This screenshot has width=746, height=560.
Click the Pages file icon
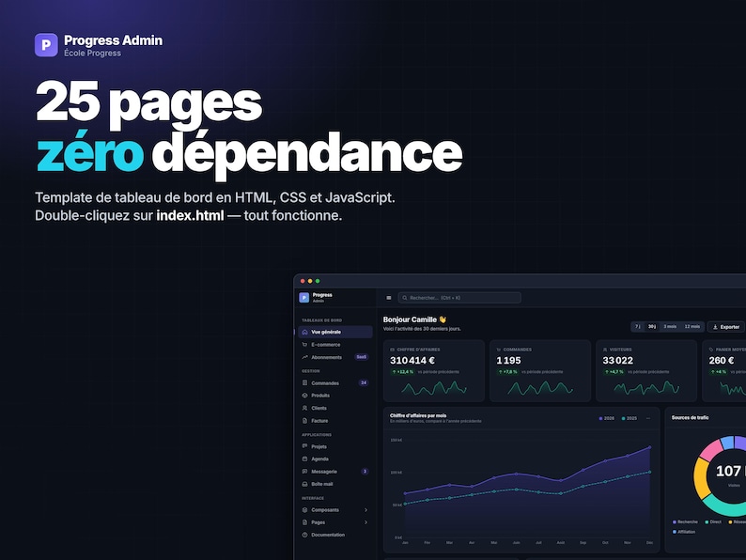305,522
